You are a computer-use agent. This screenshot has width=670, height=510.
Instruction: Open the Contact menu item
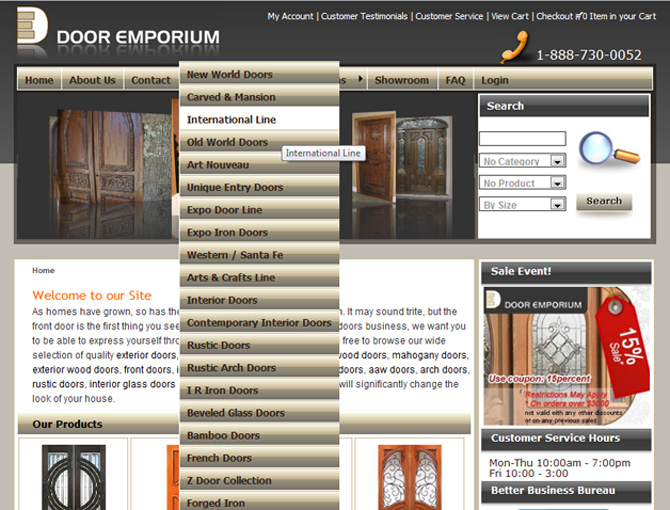pos(151,80)
